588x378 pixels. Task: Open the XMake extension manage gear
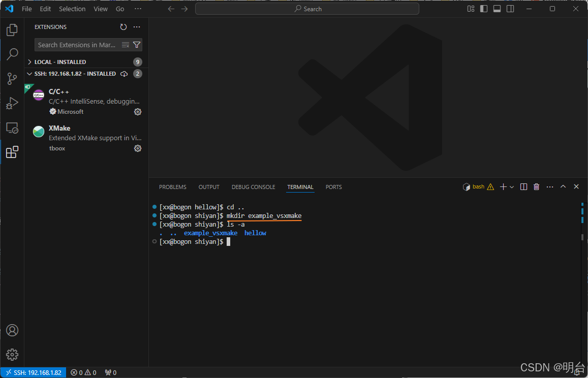(138, 148)
